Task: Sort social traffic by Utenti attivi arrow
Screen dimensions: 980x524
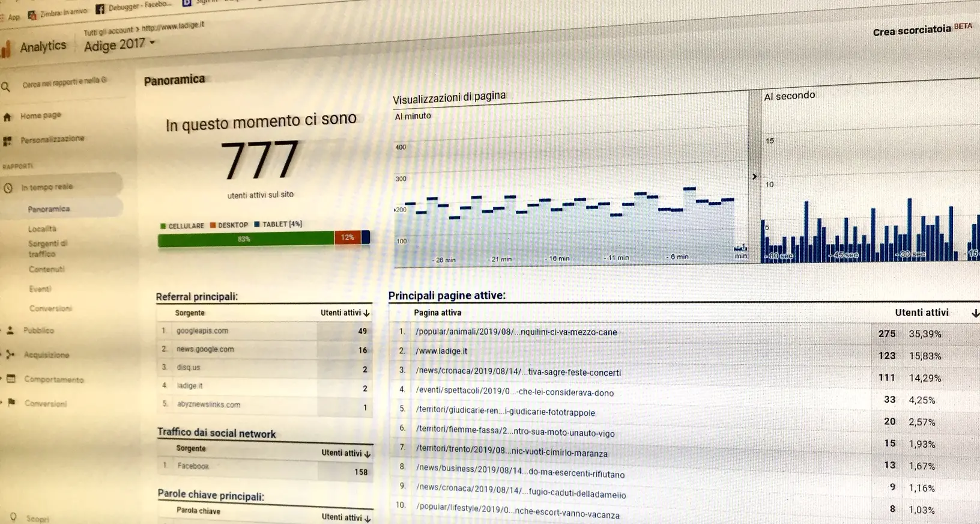Action: coord(367,454)
